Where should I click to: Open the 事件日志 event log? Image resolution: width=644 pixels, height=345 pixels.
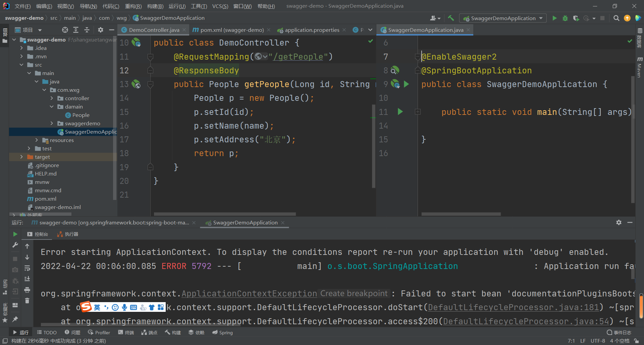point(619,332)
